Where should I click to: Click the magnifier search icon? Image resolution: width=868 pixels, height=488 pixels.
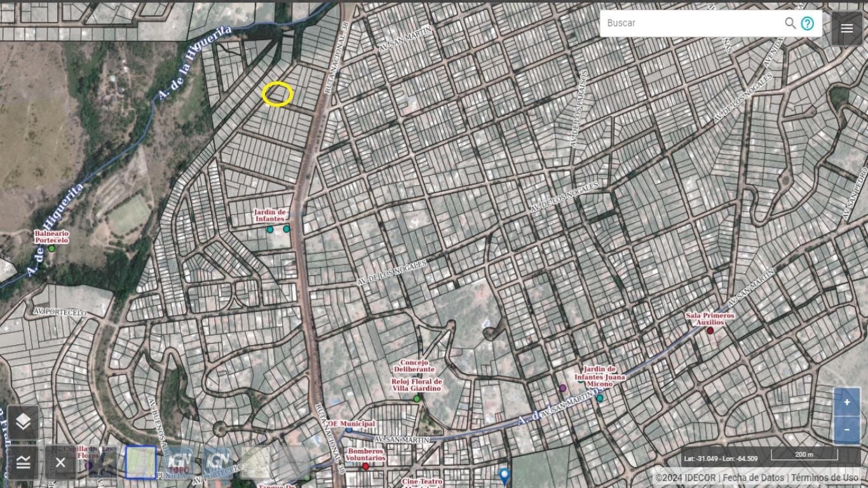(x=790, y=24)
